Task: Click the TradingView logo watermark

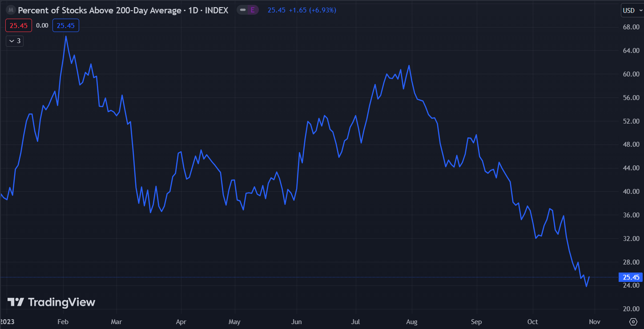Action: [51, 302]
